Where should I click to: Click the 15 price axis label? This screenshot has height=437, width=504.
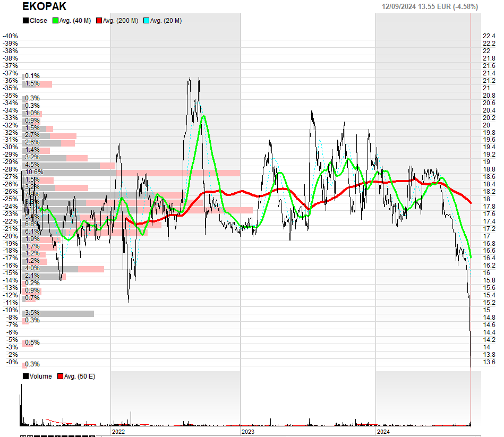(x=486, y=310)
